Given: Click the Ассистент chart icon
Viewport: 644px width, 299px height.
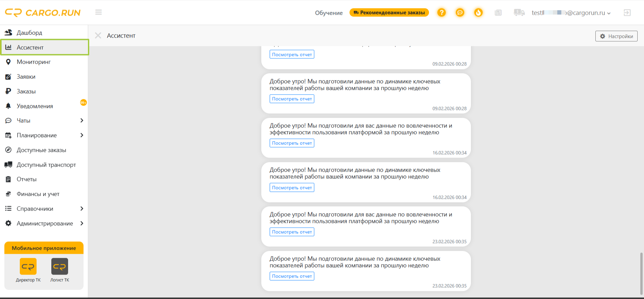Looking at the screenshot, I should pos(8,47).
